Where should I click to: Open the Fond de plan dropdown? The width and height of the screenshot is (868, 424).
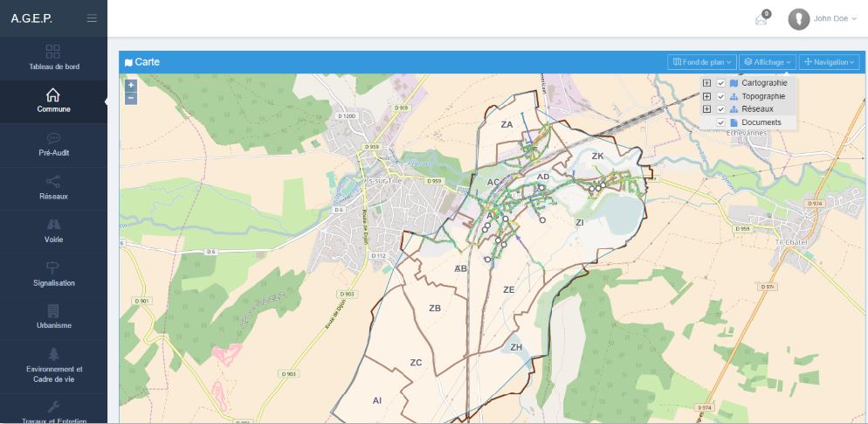point(702,62)
